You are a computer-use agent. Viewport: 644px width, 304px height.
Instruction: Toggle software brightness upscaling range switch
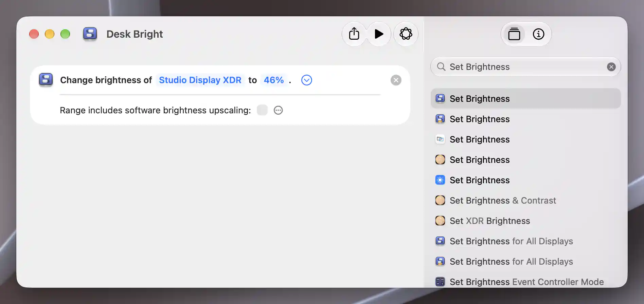pos(262,110)
